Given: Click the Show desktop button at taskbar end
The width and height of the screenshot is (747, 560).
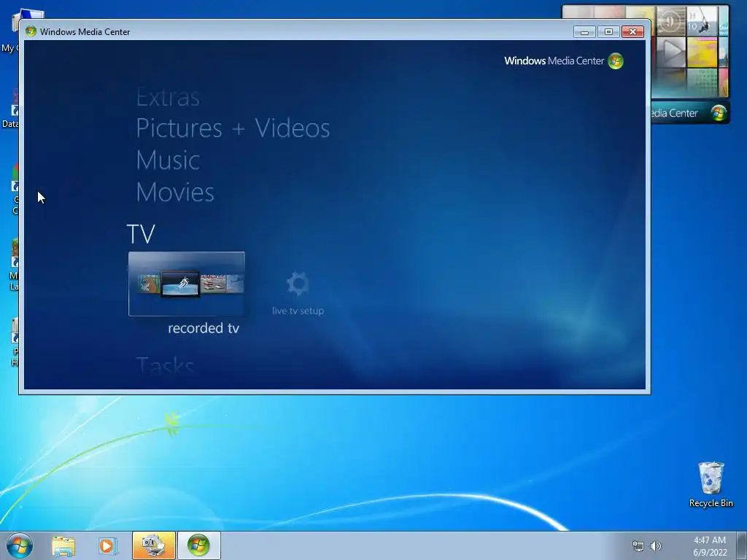Looking at the screenshot, I should pos(742,545).
